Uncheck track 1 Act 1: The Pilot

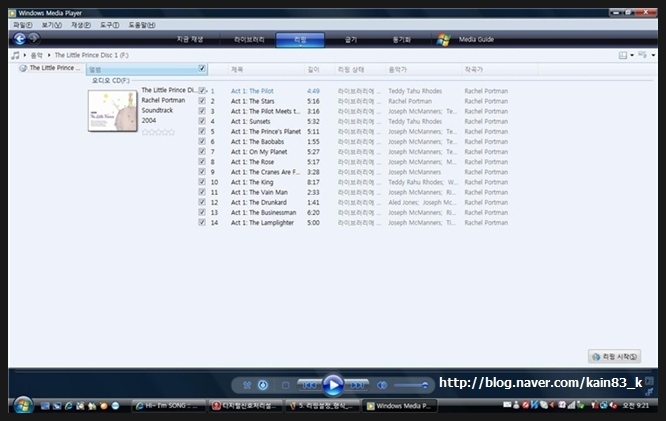coord(202,91)
